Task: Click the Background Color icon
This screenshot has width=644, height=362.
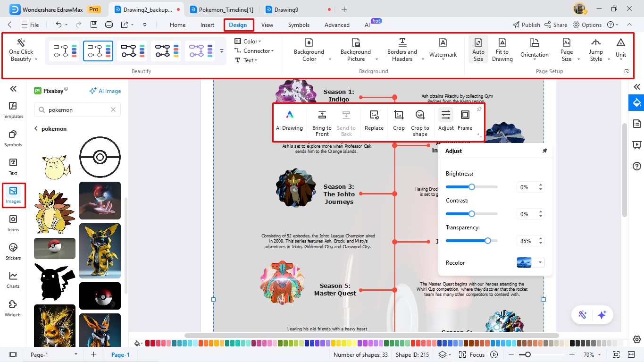Action: click(309, 42)
